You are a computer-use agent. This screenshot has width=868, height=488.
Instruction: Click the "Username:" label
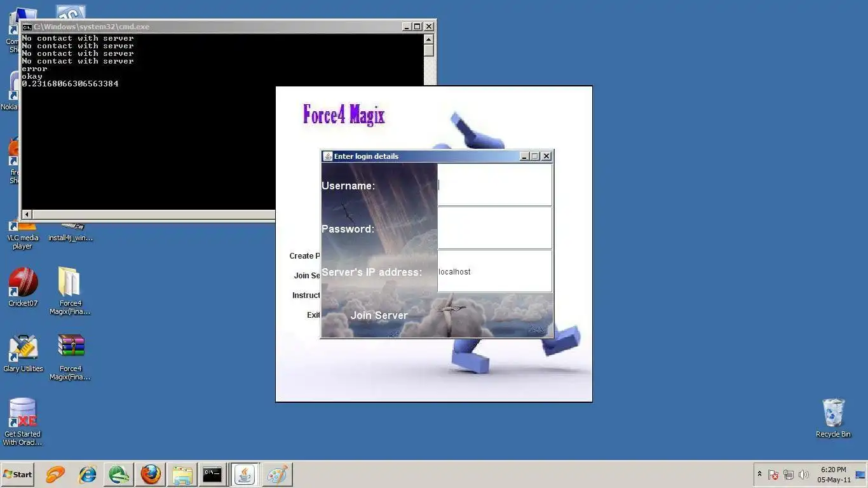(348, 186)
